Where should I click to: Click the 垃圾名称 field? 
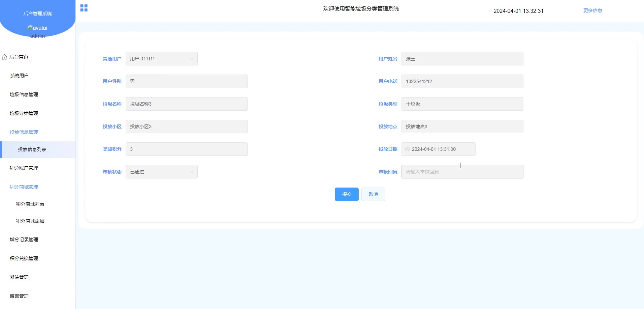click(187, 104)
